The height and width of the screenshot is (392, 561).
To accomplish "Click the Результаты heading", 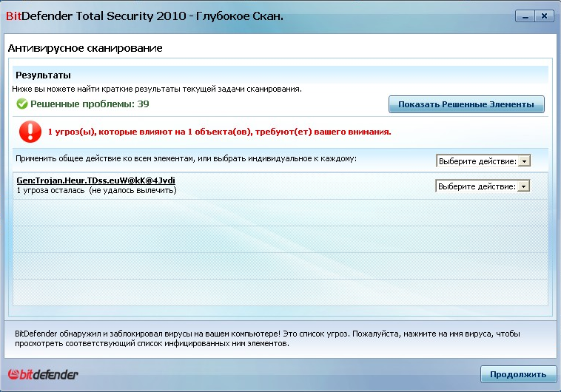I will click(x=43, y=75).
